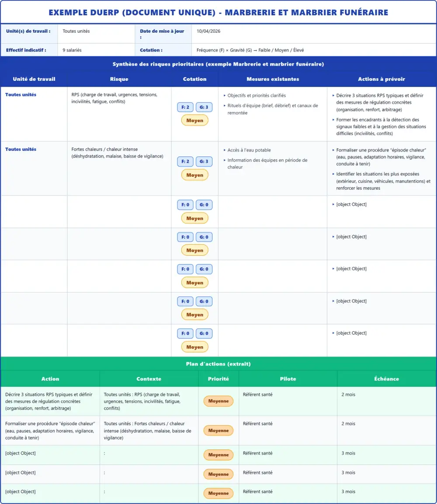Select the 'Action' column header
The height and width of the screenshot is (504, 437).
pyautogui.click(x=50, y=379)
